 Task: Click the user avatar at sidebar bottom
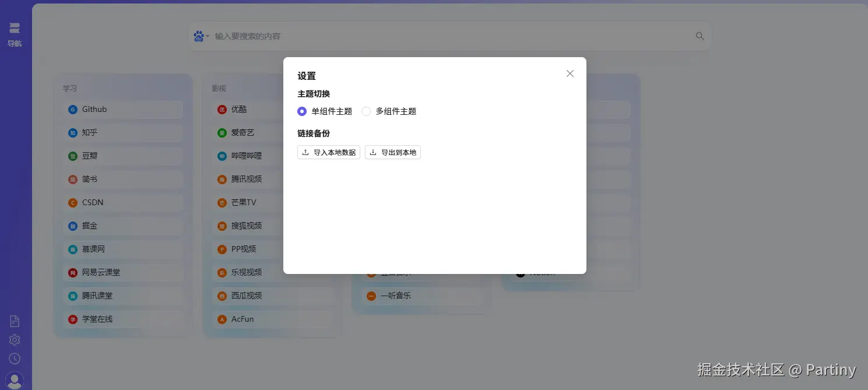[x=14, y=380]
